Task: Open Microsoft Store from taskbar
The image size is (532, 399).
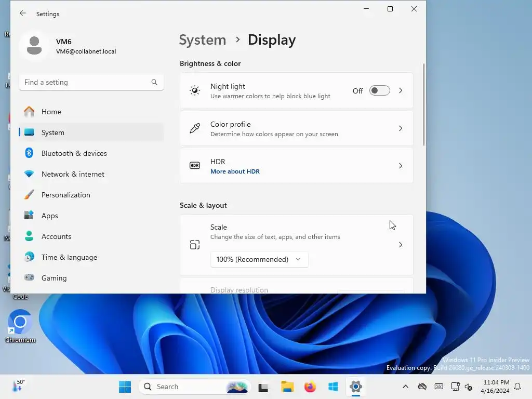Action: point(333,387)
